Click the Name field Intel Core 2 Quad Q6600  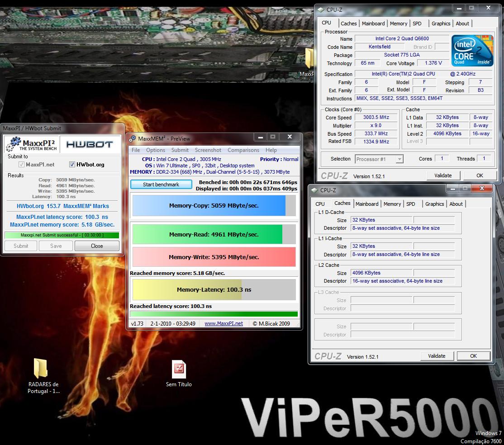click(x=402, y=38)
